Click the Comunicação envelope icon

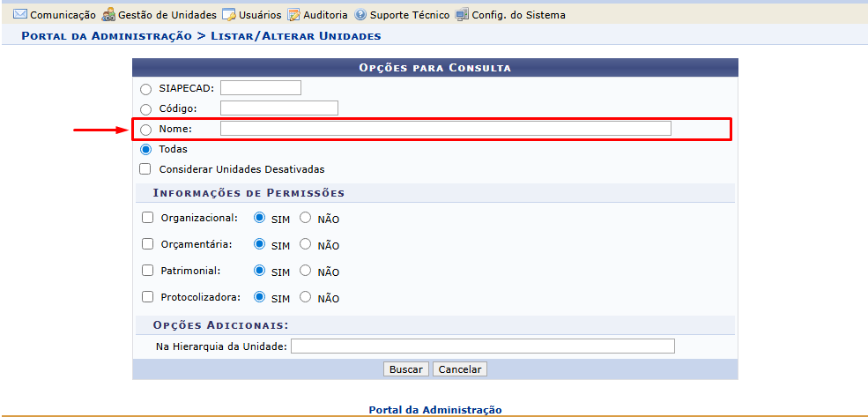point(20,15)
